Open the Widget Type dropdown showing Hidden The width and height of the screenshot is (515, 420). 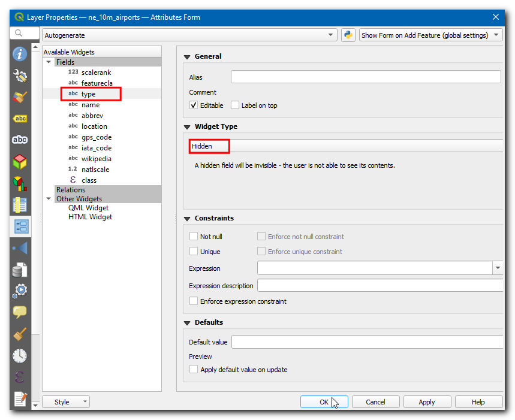click(346, 146)
